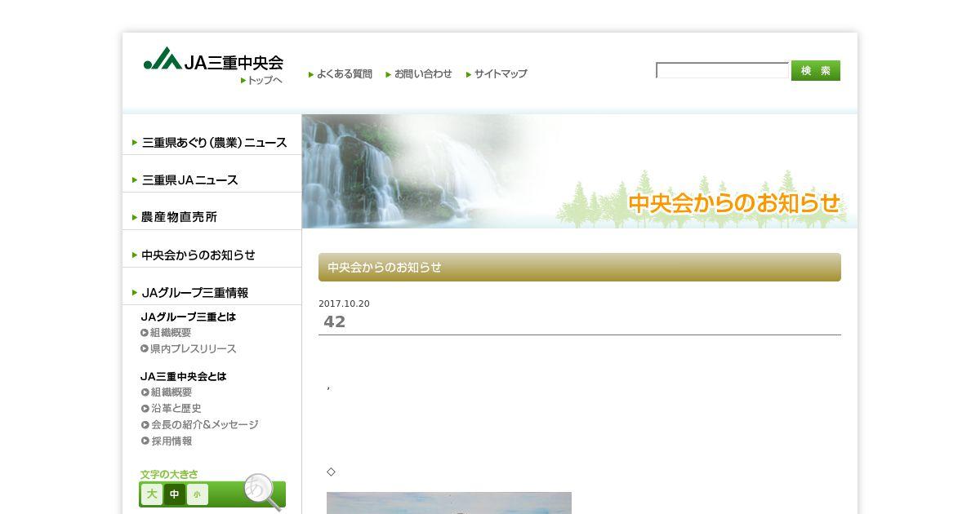Screen dimensions: 980x514
Task: Click the magnifier icon on text-size panel
Action: pyautogui.click(x=262, y=492)
